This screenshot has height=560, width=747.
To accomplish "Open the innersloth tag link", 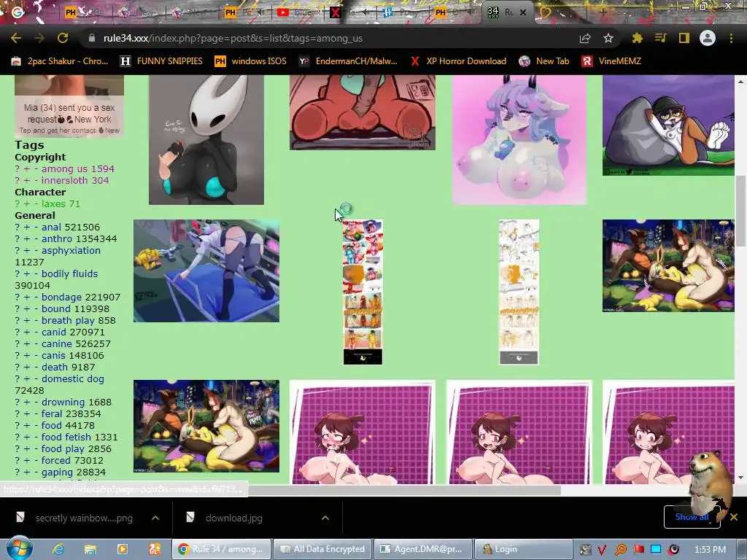I will (65, 180).
